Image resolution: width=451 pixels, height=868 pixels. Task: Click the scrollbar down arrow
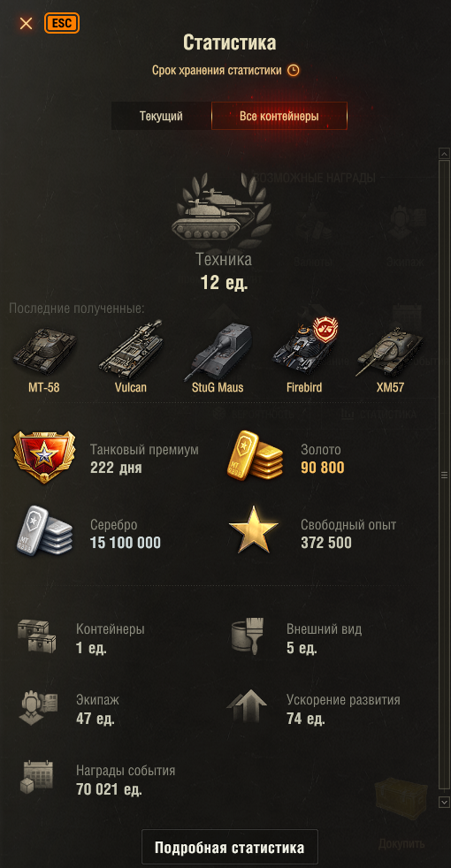point(444,802)
